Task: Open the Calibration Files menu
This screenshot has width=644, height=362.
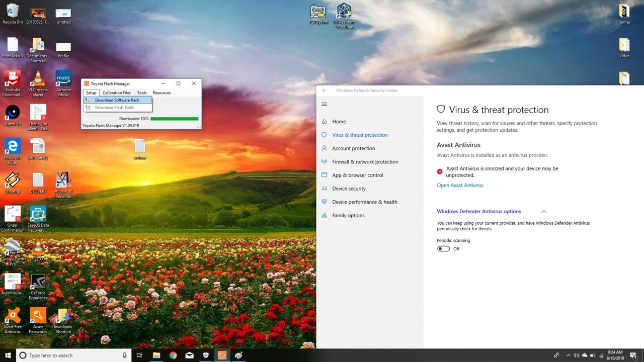Action: coord(117,93)
